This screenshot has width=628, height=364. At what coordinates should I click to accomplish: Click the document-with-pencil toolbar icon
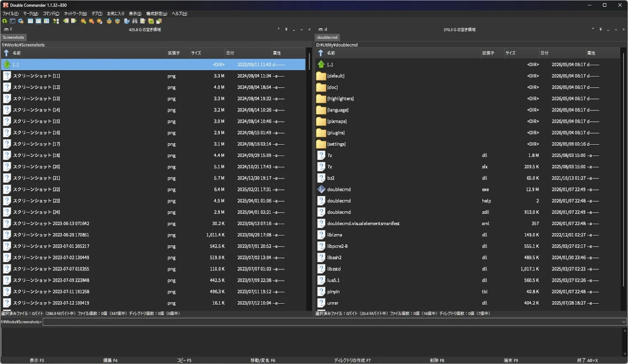143,21
